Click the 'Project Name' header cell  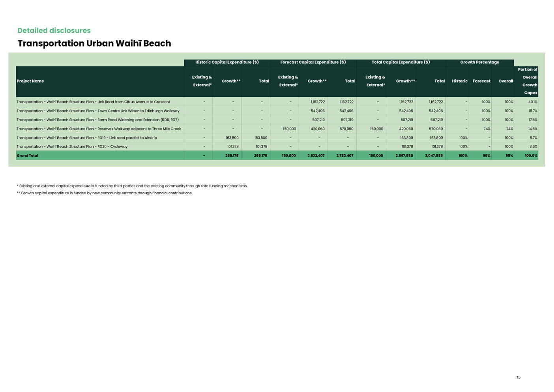[x=30, y=81]
